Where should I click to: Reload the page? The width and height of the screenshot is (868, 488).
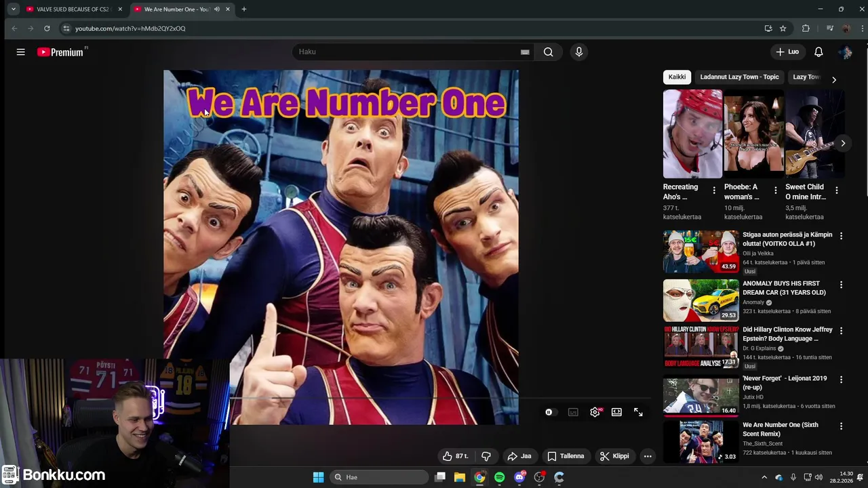(x=47, y=28)
